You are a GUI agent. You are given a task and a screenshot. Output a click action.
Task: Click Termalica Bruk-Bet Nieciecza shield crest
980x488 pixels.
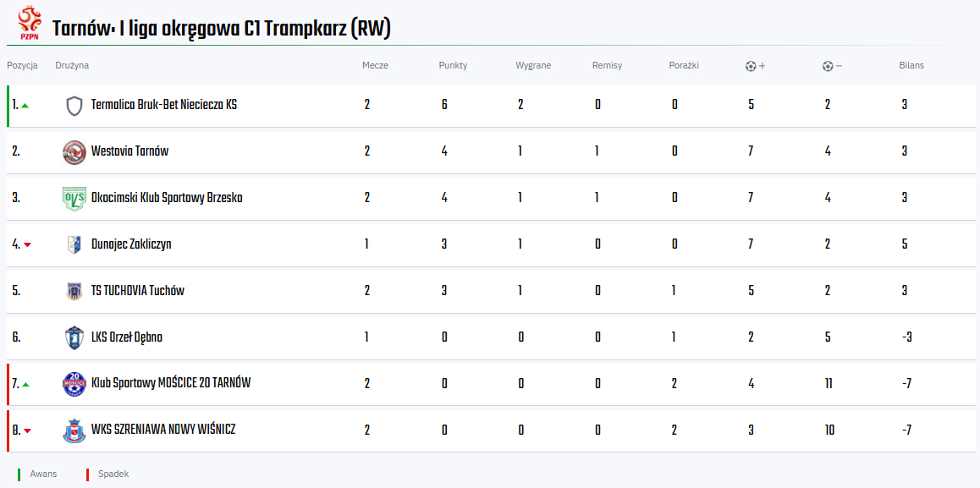[74, 106]
